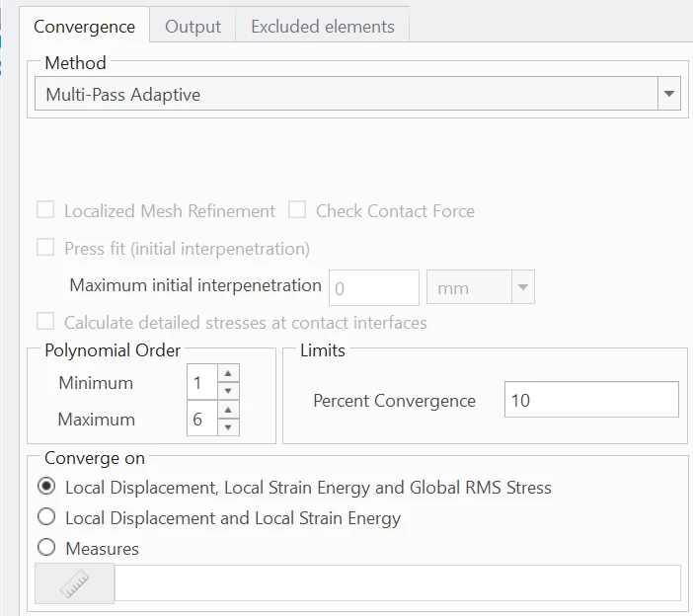Click the Percent Convergence input field
693x616 pixels.
591,400
